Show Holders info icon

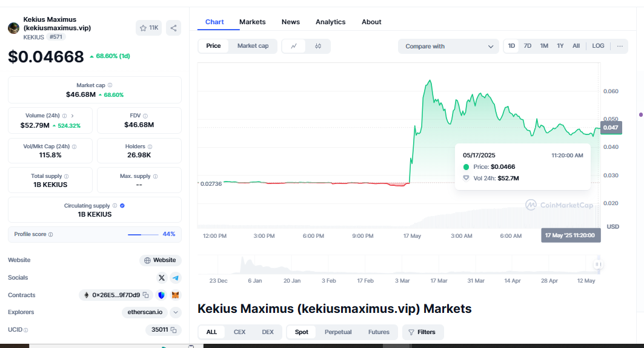click(150, 146)
